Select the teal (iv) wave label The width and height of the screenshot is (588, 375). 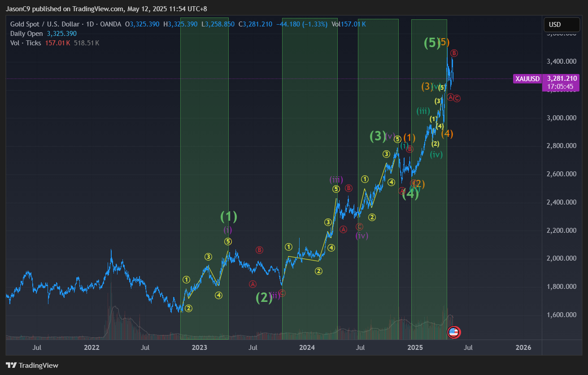pyautogui.click(x=436, y=154)
